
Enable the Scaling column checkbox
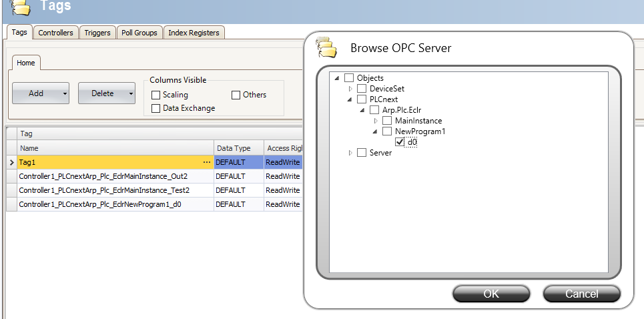point(156,95)
